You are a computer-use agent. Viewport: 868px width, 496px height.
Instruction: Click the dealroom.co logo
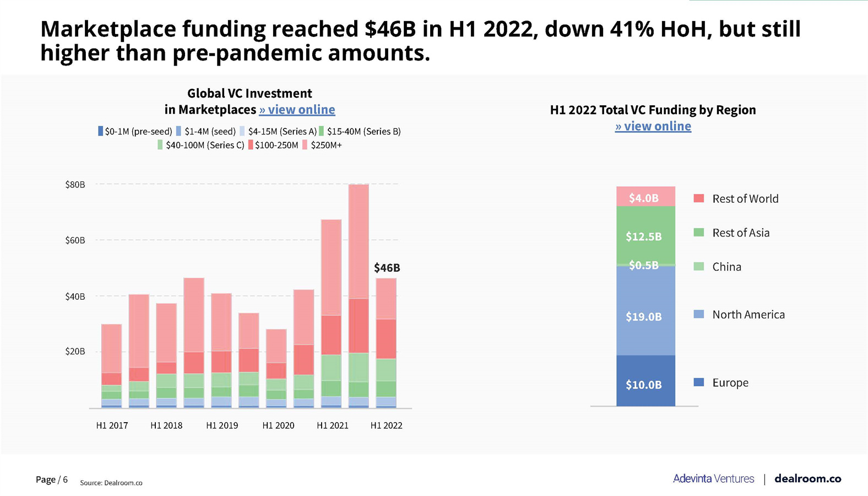click(x=807, y=478)
